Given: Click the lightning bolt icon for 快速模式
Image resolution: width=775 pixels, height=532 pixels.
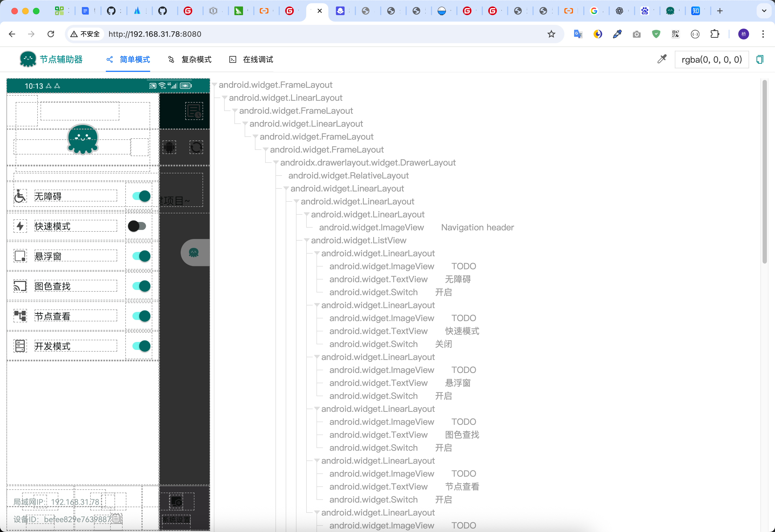Looking at the screenshot, I should pos(20,226).
